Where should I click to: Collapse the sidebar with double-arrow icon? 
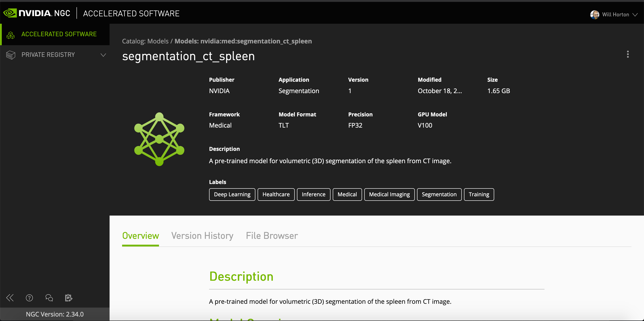[x=10, y=298]
